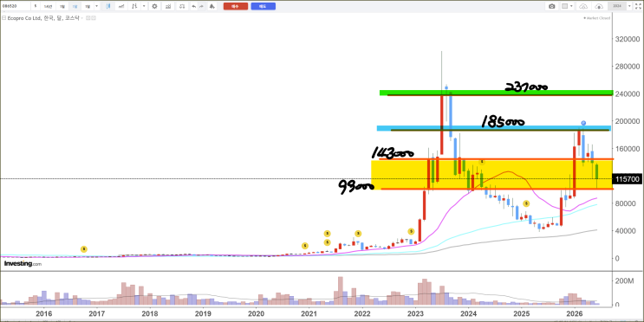Click the alert bell icon
Viewport: 644px width, 322px height.
pyautogui.click(x=212, y=6)
